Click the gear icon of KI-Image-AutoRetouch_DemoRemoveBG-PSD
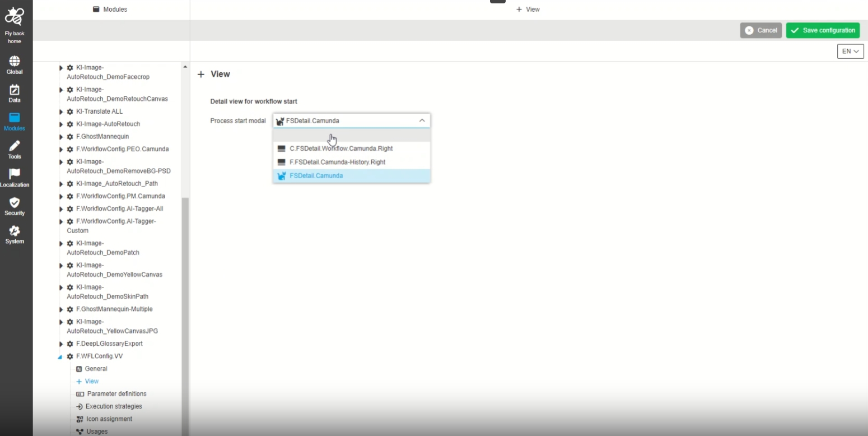The height and width of the screenshot is (436, 868). coord(70,162)
